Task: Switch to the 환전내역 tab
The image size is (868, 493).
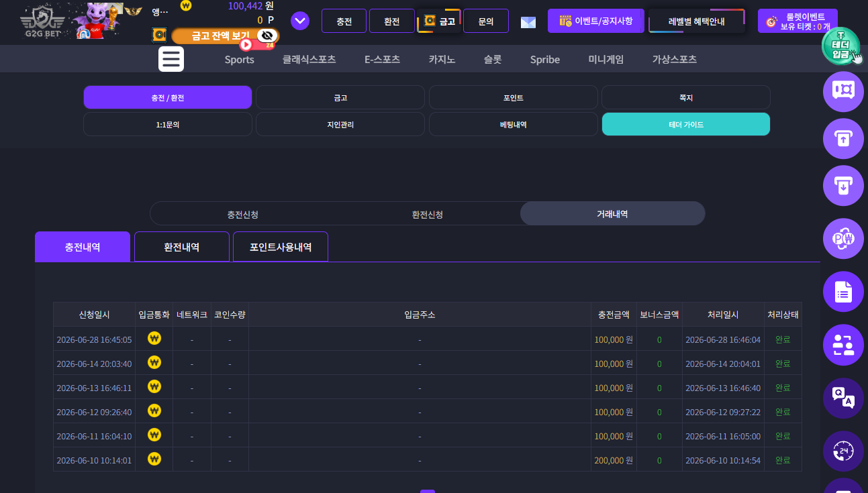Action: pos(182,247)
